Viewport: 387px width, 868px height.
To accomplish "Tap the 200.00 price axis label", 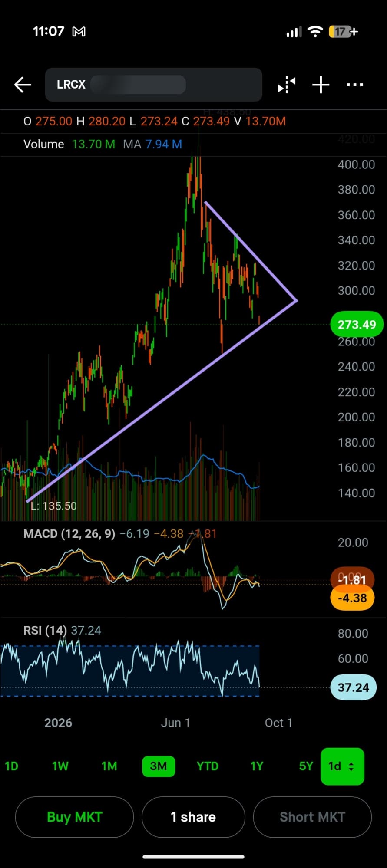I will tap(356, 417).
